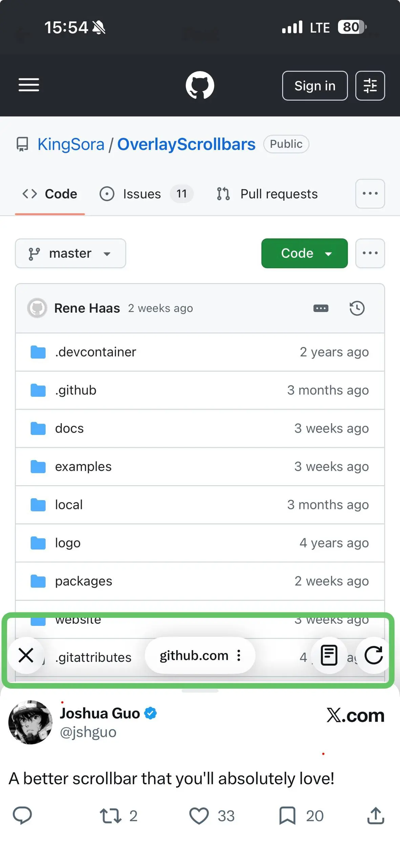Screen dimensions: 400x868
Task: Open the docs folder
Action: 69,428
